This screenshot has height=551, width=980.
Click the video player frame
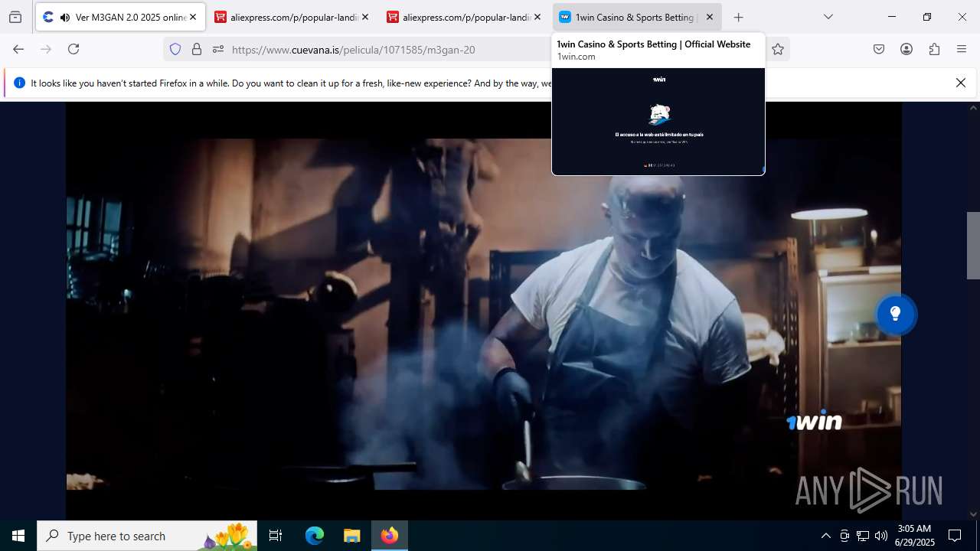tap(483, 310)
